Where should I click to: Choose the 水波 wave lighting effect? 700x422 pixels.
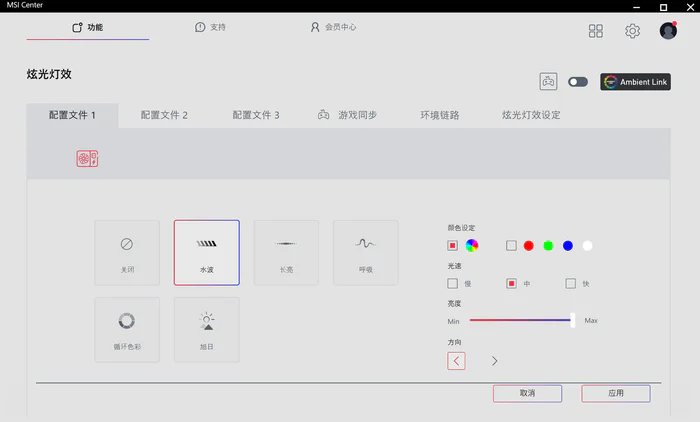click(207, 253)
